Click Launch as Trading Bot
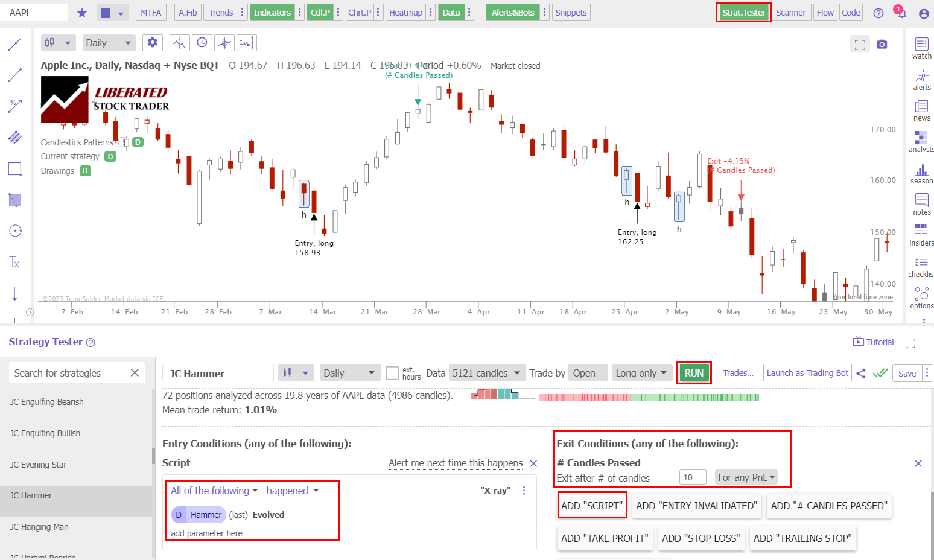This screenshot has height=560, width=934. click(x=807, y=372)
